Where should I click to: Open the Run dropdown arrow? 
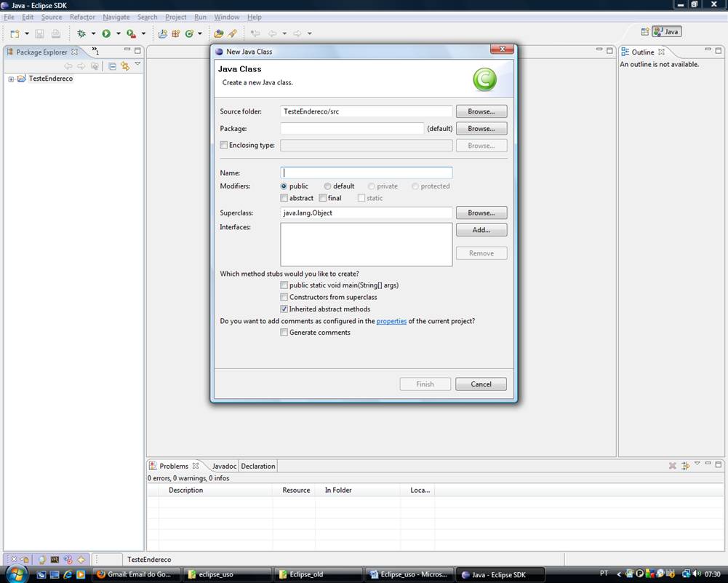click(119, 33)
